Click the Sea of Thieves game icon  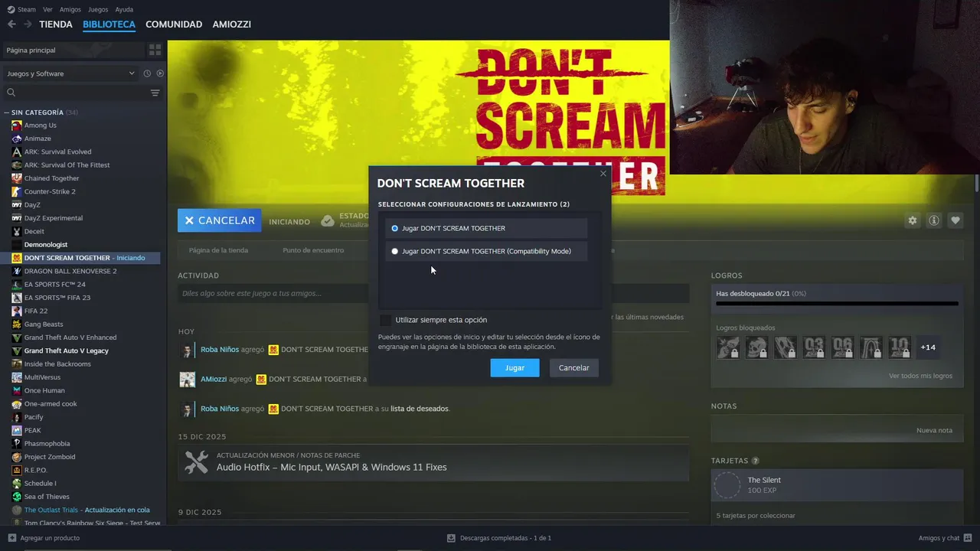tap(17, 497)
